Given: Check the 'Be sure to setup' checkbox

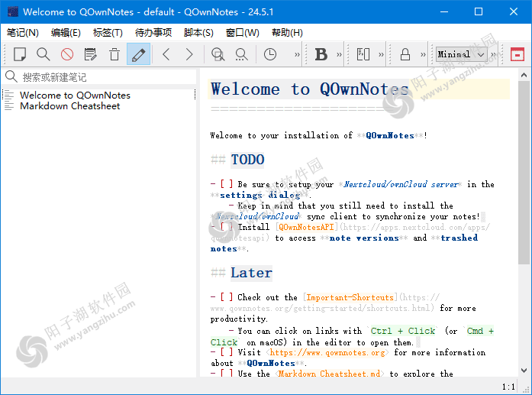Looking at the screenshot, I should coord(227,184).
